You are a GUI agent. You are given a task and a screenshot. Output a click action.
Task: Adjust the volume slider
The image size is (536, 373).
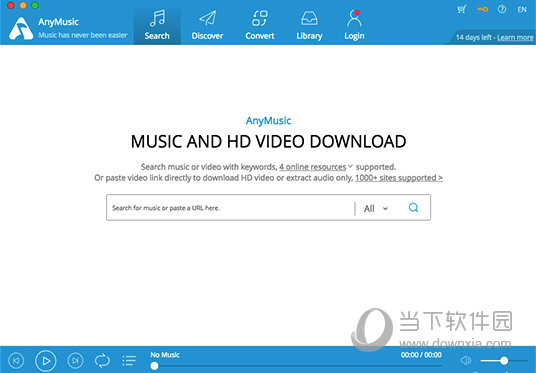504,360
